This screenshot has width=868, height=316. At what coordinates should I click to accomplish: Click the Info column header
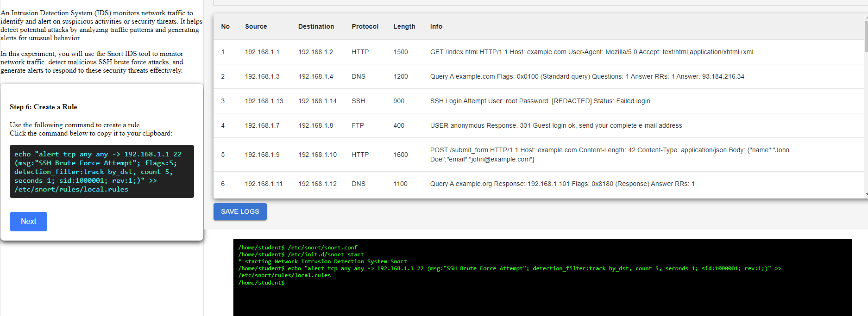[436, 27]
